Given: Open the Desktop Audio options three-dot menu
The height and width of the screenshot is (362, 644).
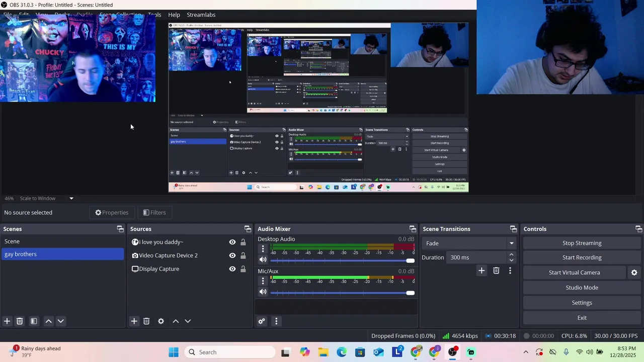Looking at the screenshot, I should coord(263,248).
